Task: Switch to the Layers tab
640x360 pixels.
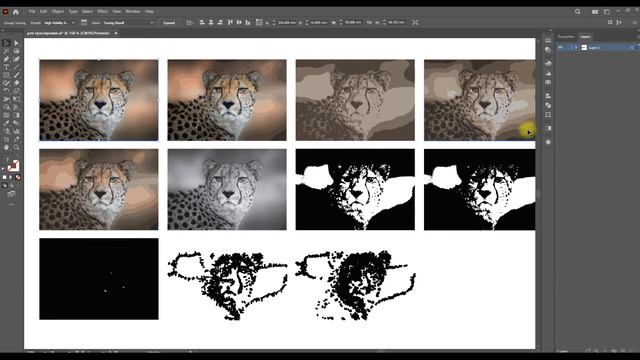Action: coord(585,37)
